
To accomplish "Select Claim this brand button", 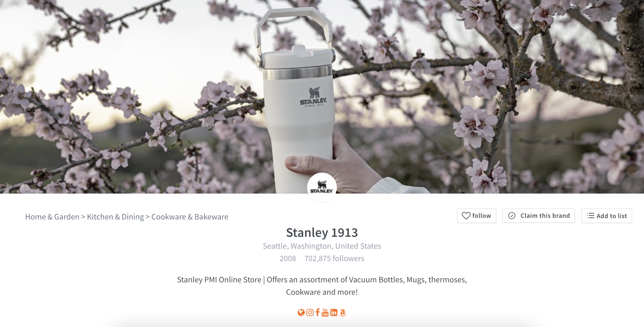I will 539,216.
